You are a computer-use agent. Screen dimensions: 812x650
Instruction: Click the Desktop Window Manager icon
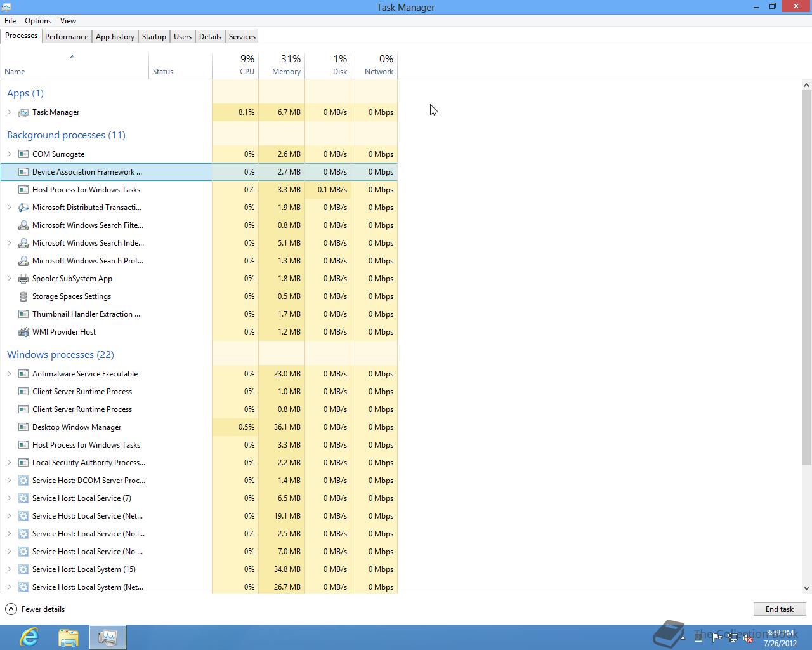click(x=23, y=427)
